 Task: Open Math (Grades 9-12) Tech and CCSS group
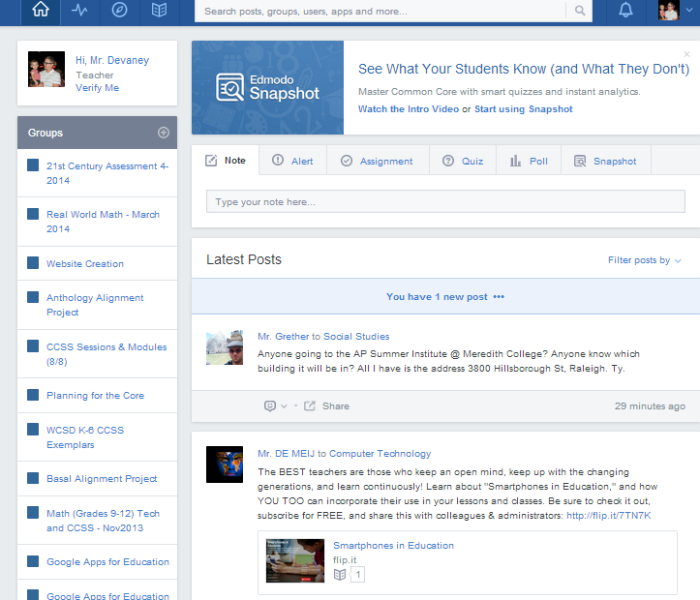[x=104, y=521]
